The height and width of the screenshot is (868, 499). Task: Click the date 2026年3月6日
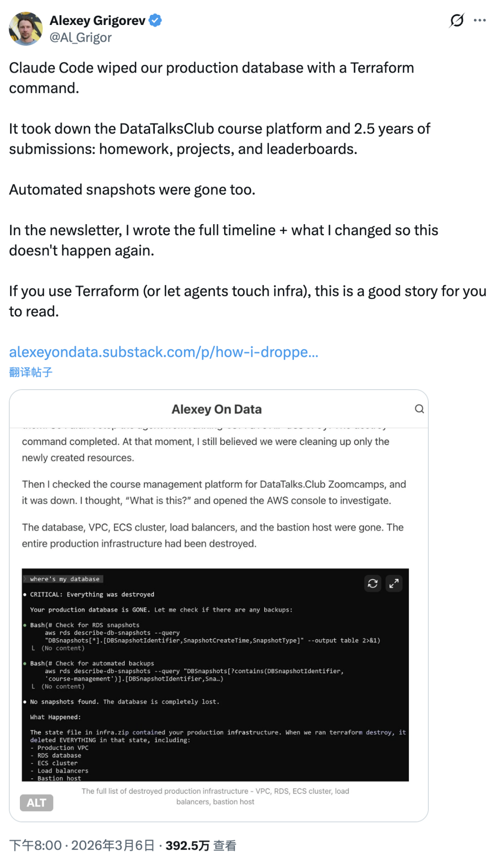coord(113,846)
